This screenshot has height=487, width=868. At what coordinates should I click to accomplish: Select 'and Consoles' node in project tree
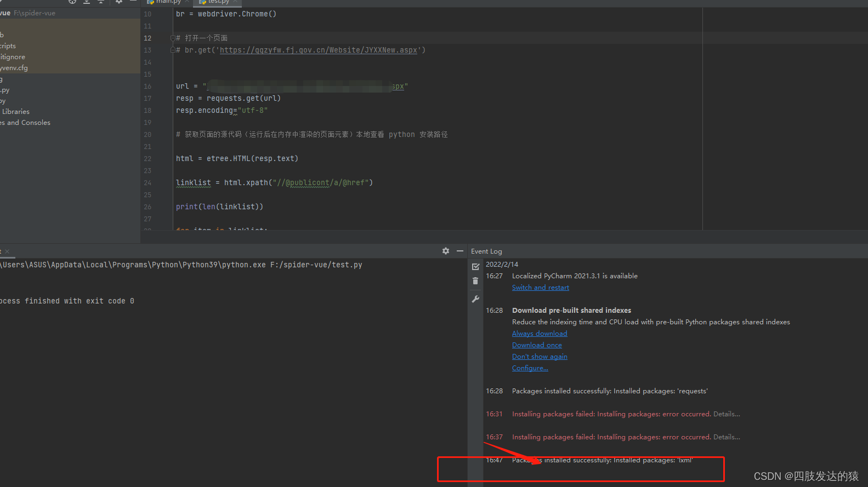[29, 123]
